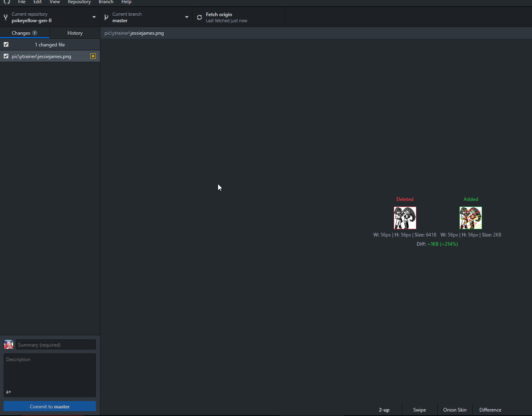532x416 pixels.
Task: Toggle the select-all changed files checkbox
Action: (6, 44)
